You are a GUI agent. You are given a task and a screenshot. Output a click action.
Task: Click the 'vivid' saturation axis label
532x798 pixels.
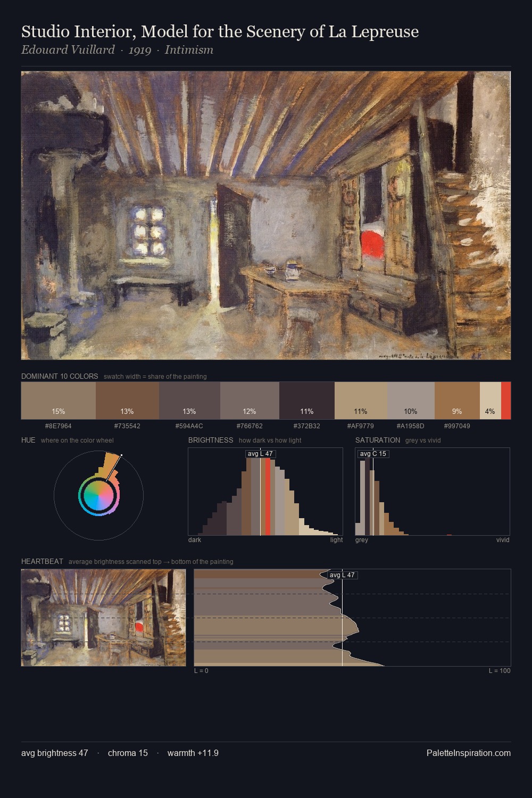point(503,539)
